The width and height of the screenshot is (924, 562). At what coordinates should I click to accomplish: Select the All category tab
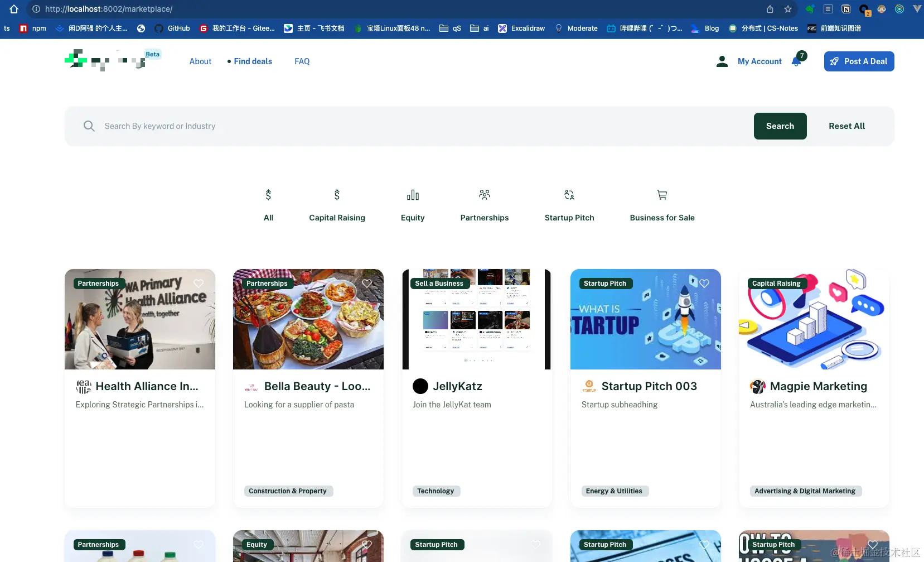[x=268, y=205]
